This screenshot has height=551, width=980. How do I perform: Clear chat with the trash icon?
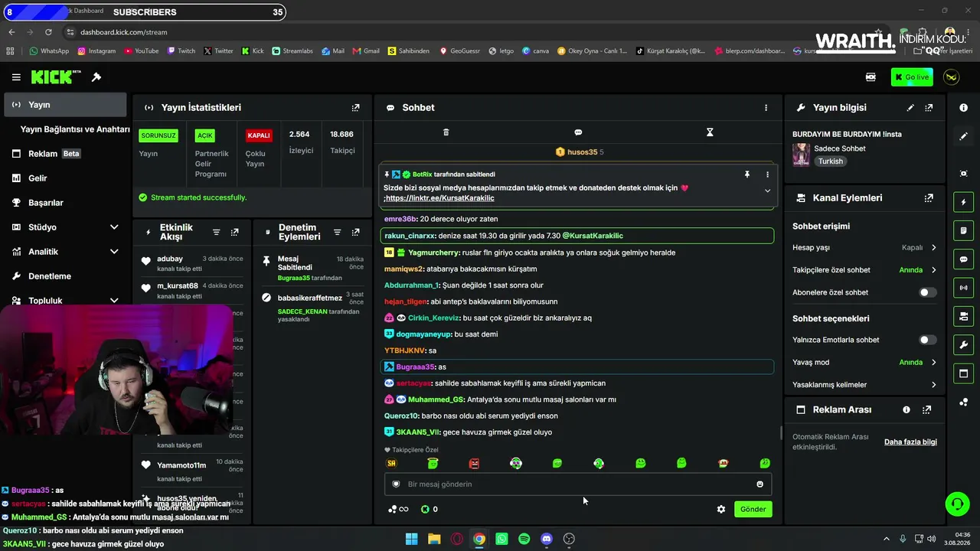[x=446, y=132]
